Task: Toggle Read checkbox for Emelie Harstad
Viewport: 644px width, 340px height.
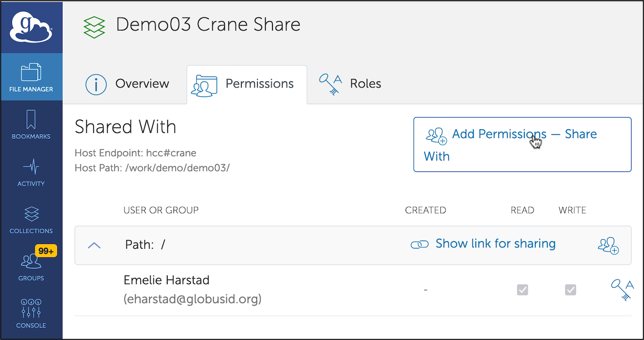Action: [x=522, y=290]
